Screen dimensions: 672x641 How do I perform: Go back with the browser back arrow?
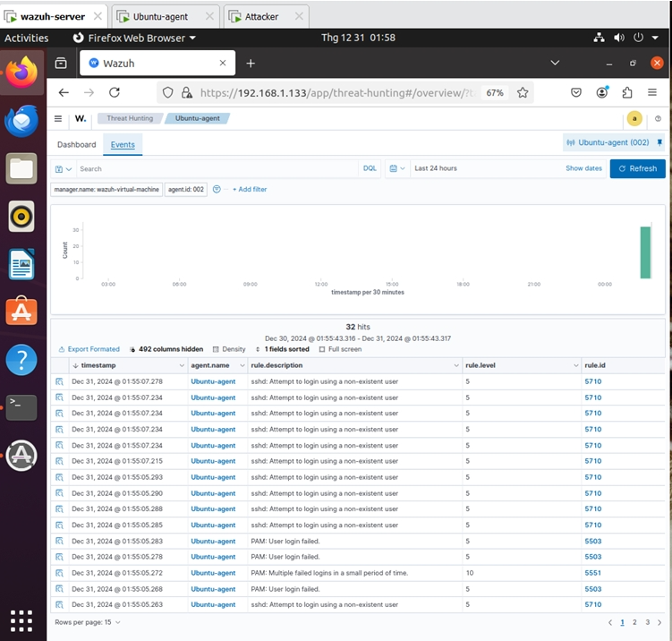click(64, 92)
